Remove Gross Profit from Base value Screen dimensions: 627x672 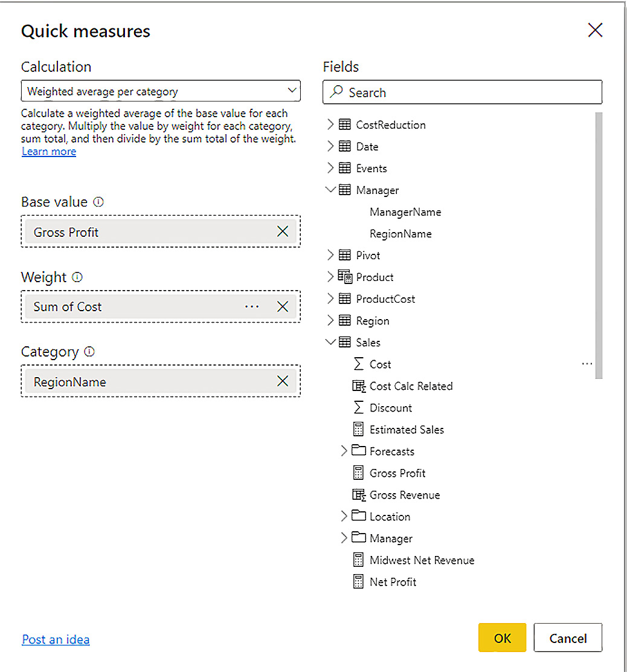click(x=282, y=231)
